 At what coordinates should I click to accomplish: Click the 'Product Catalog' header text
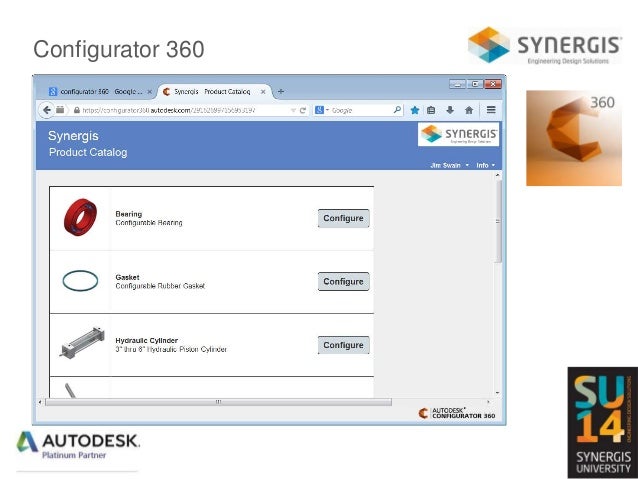88,152
